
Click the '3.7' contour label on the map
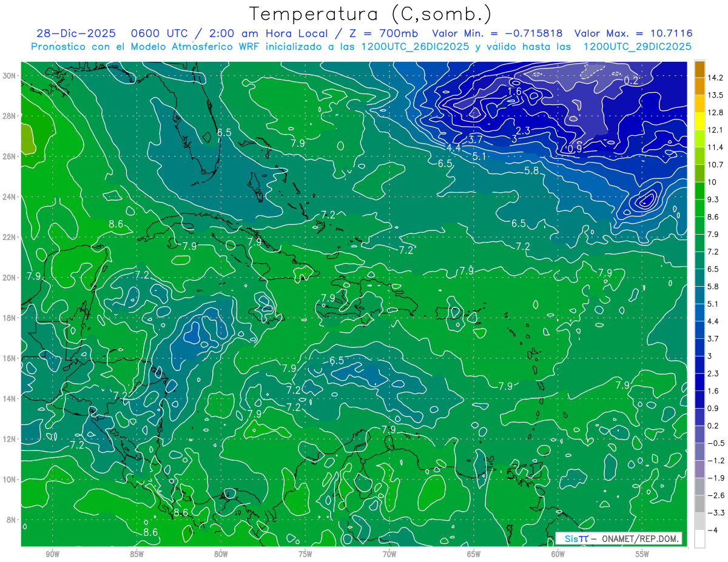(476, 139)
